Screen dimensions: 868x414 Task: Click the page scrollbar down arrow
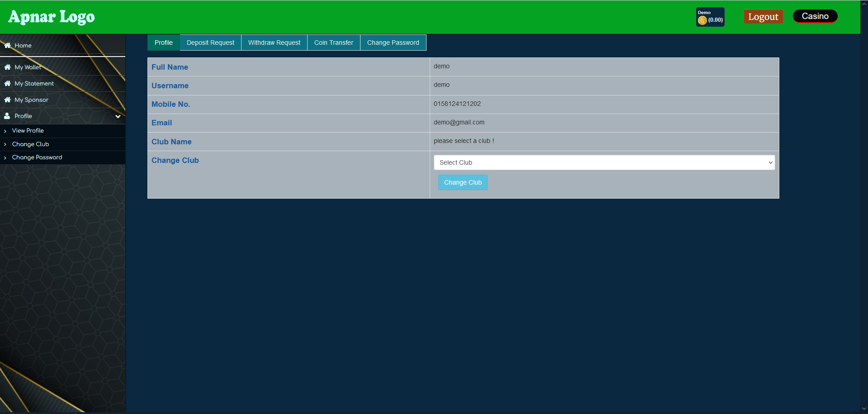(x=864, y=409)
